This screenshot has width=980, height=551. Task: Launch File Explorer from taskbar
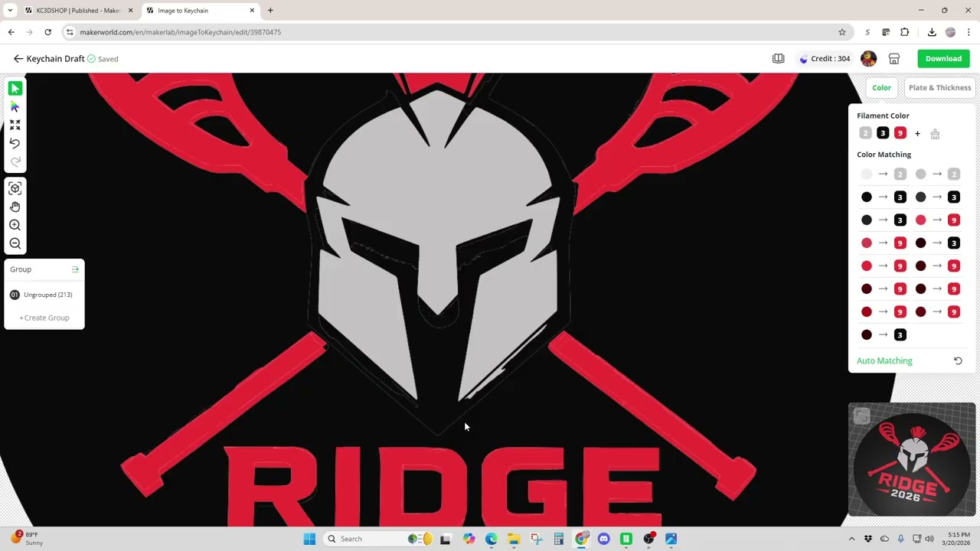coord(513,539)
